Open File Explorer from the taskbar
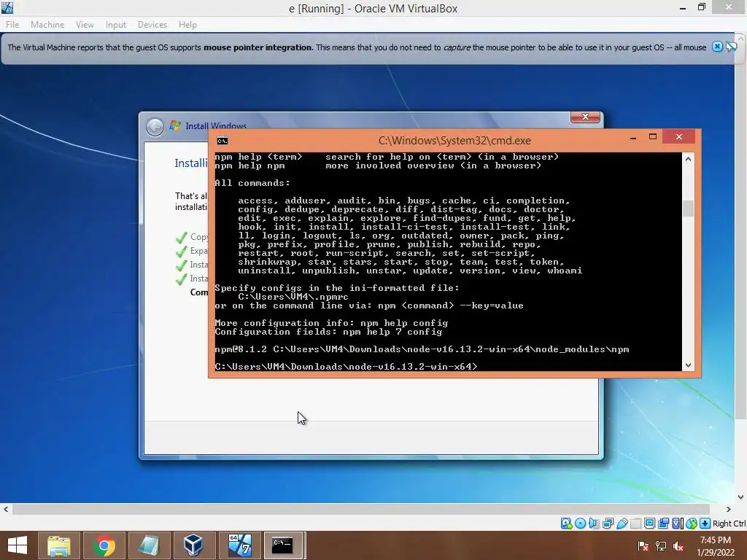This screenshot has height=560, width=747. click(x=58, y=545)
